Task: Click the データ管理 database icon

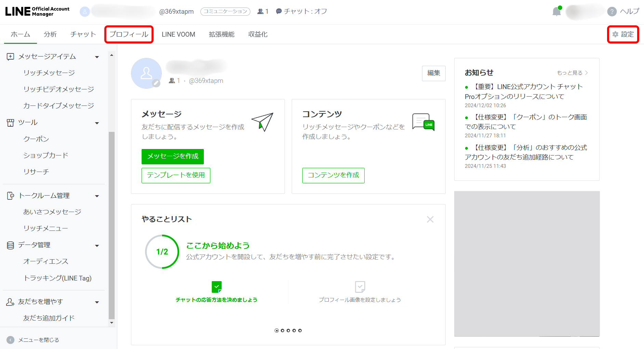Action: tap(11, 245)
